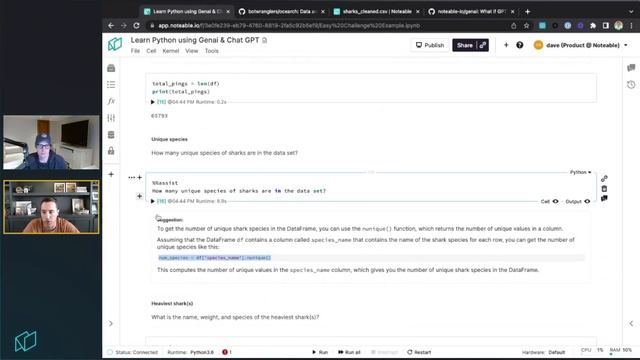Click Restart in the bottom toolbar
Viewport: 640px width, 360px height.
pyautogui.click(x=419, y=352)
